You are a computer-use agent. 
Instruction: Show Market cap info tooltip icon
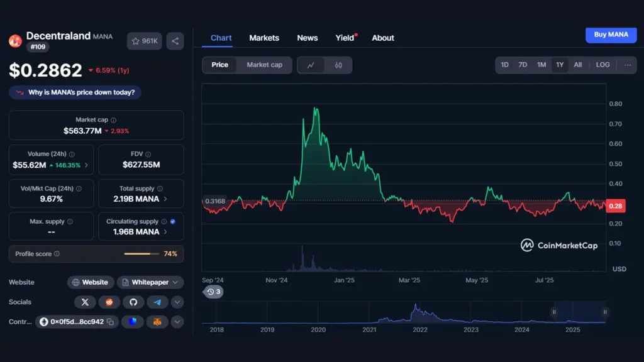[114, 120]
